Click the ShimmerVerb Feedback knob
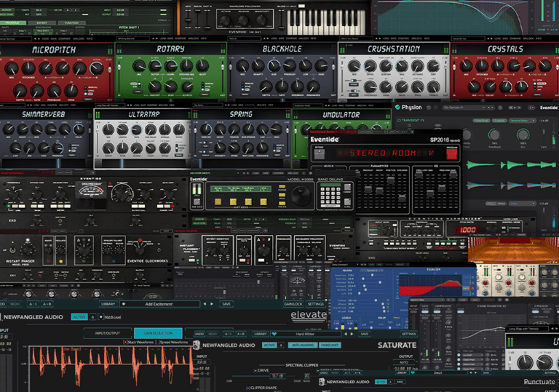 click(x=58, y=148)
